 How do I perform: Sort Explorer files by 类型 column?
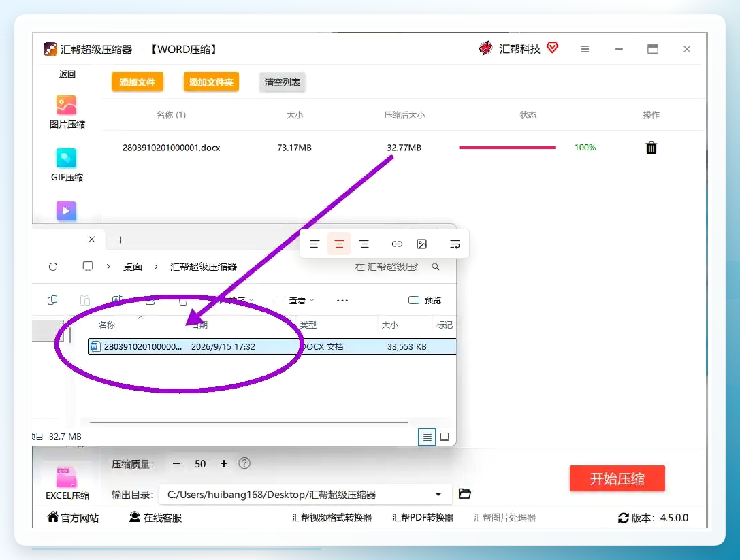click(308, 325)
